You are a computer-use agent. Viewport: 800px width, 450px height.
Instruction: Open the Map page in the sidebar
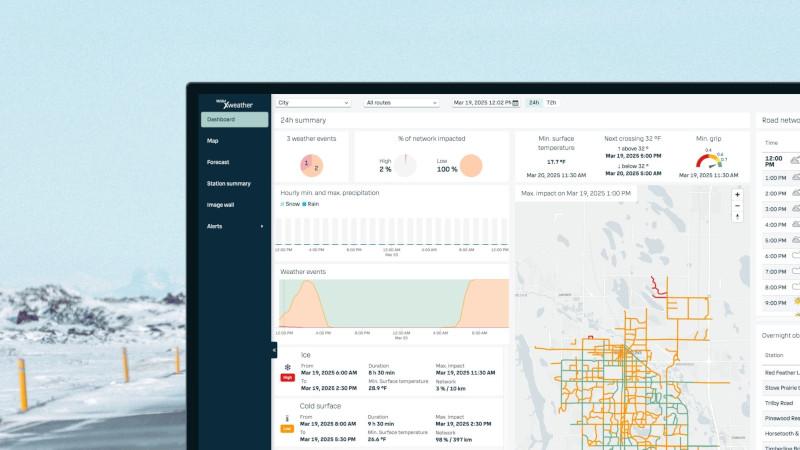tap(212, 141)
